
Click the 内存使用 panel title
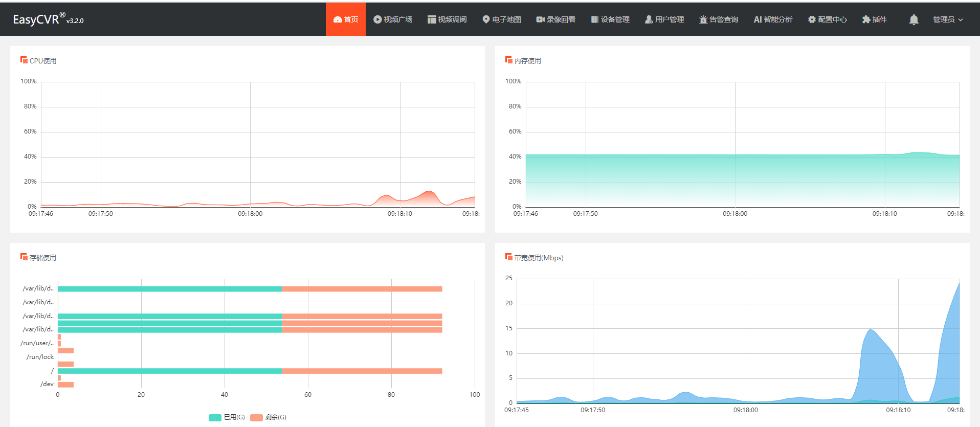[x=528, y=61]
